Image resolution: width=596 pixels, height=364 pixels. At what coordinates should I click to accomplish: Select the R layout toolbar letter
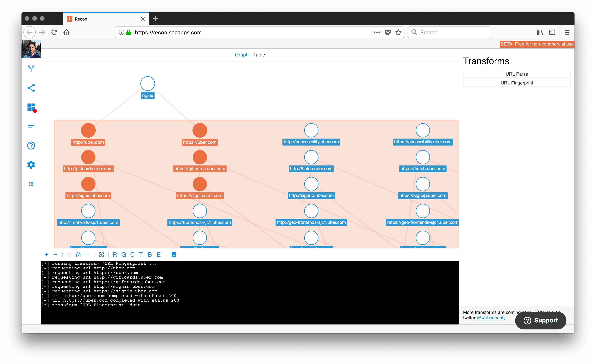pos(115,254)
